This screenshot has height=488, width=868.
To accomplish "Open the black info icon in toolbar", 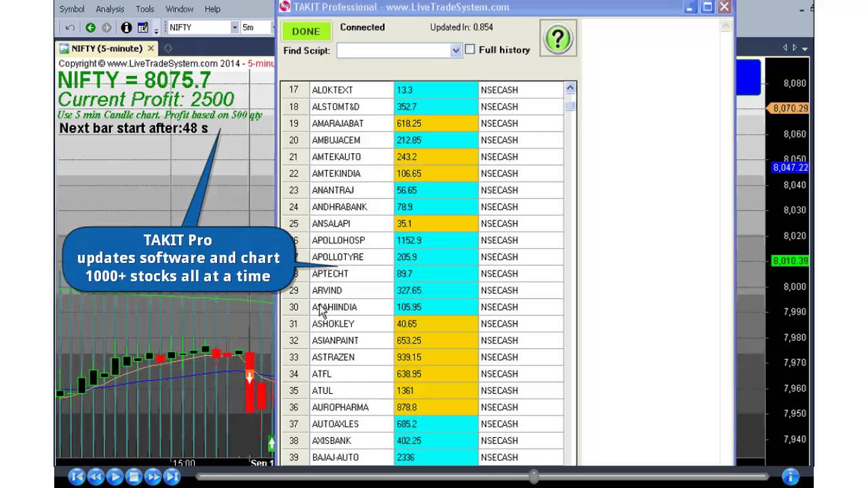I will (126, 28).
